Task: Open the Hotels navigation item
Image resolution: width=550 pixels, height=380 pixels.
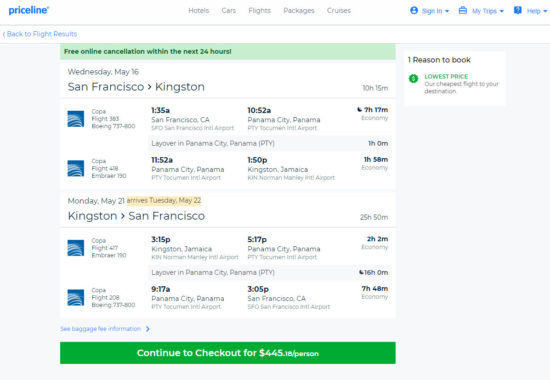Action: (199, 11)
